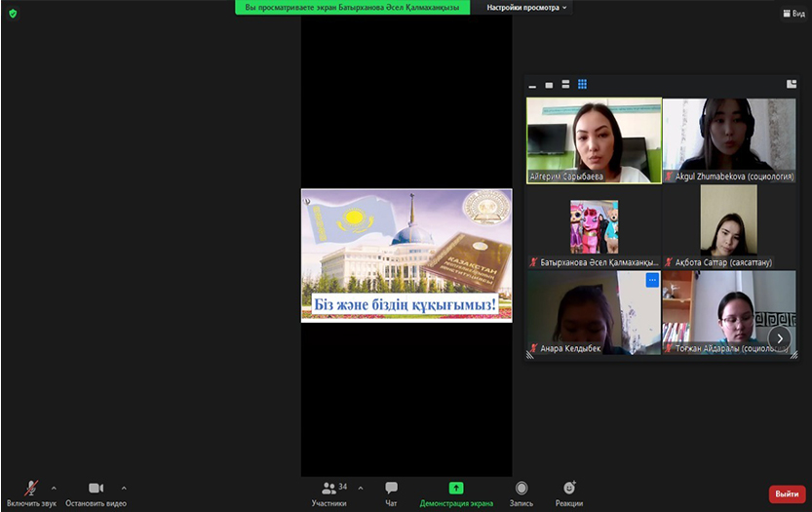Open blue three-dots menu on Анара Келдыбек tile
Viewport: 812px width, 512px height.
coord(652,280)
